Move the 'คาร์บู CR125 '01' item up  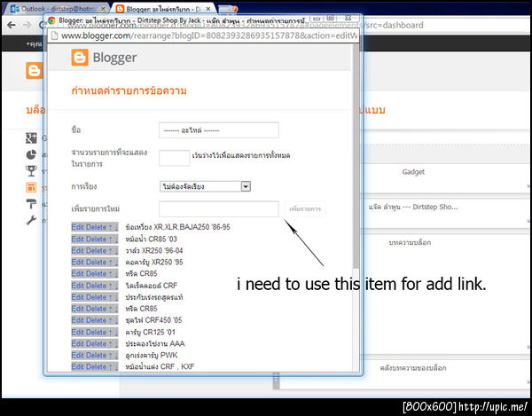coord(110,333)
